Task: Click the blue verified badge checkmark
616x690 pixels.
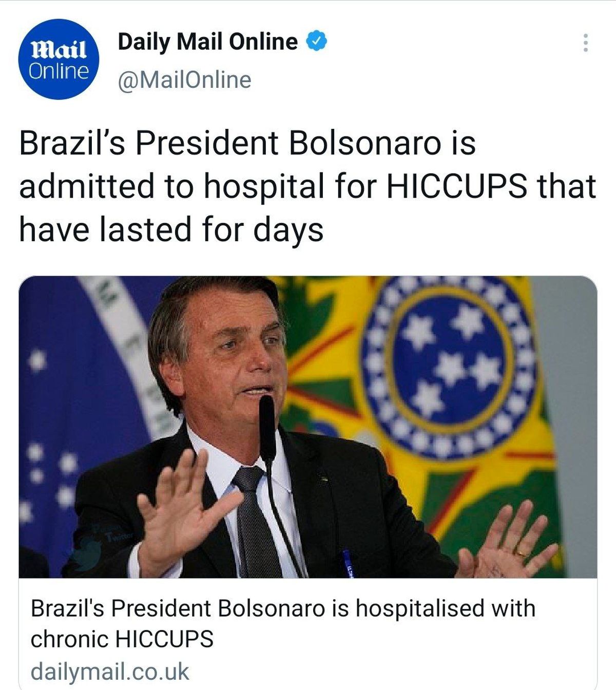Action: click(317, 42)
